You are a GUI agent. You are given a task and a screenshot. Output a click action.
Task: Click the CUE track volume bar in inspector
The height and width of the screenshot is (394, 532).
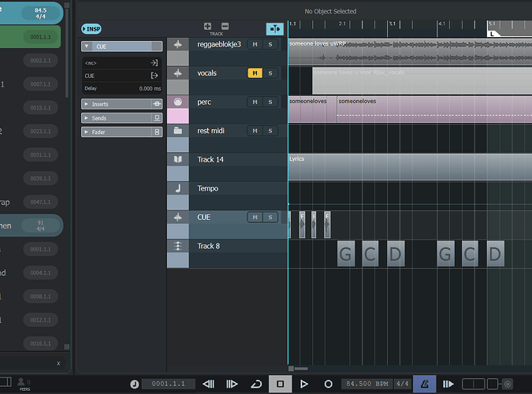coord(121,46)
